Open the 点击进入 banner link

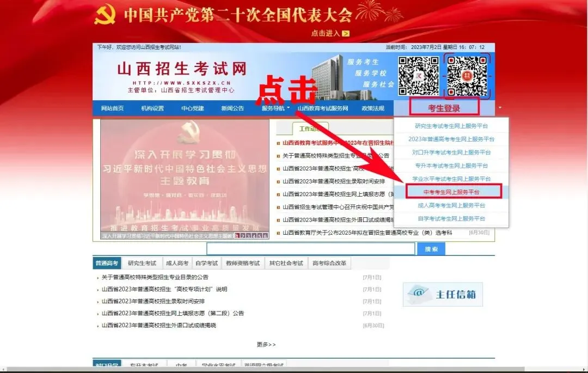click(x=330, y=33)
